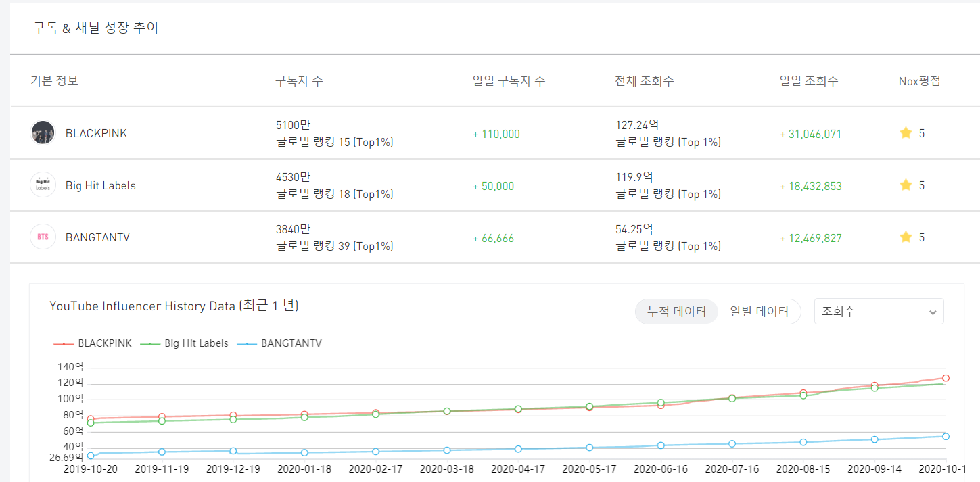Click the 글로벌 랭킹 15 (Top1%) text
Screen dimensions: 980x482
(335, 142)
